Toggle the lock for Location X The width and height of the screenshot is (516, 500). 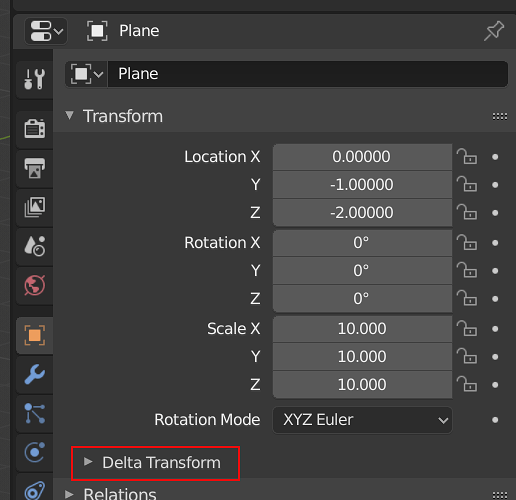(467, 157)
